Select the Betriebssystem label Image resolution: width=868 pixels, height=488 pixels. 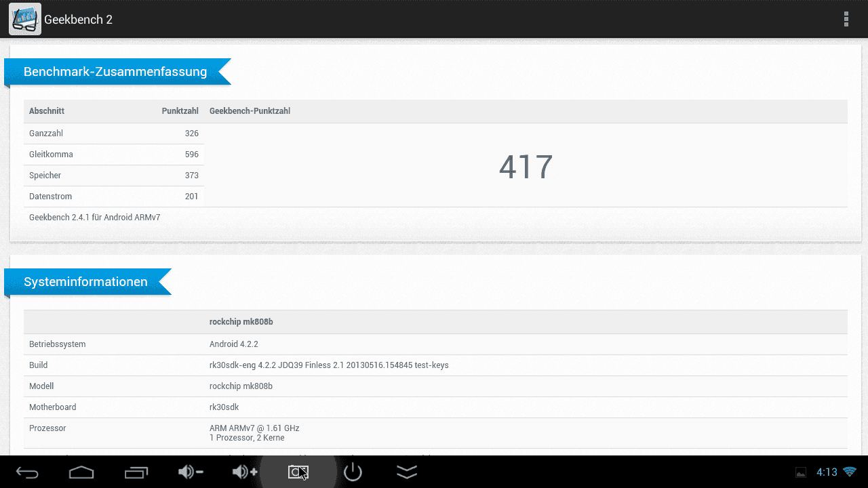(x=58, y=344)
